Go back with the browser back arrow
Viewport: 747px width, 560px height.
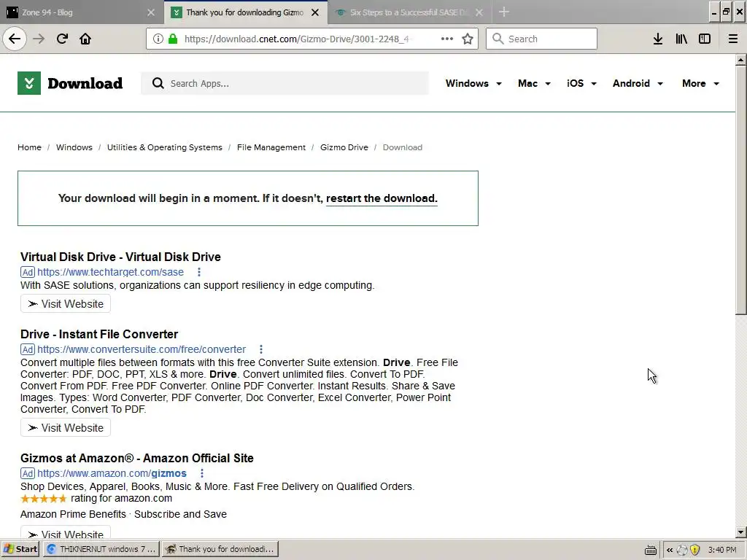(x=15, y=39)
